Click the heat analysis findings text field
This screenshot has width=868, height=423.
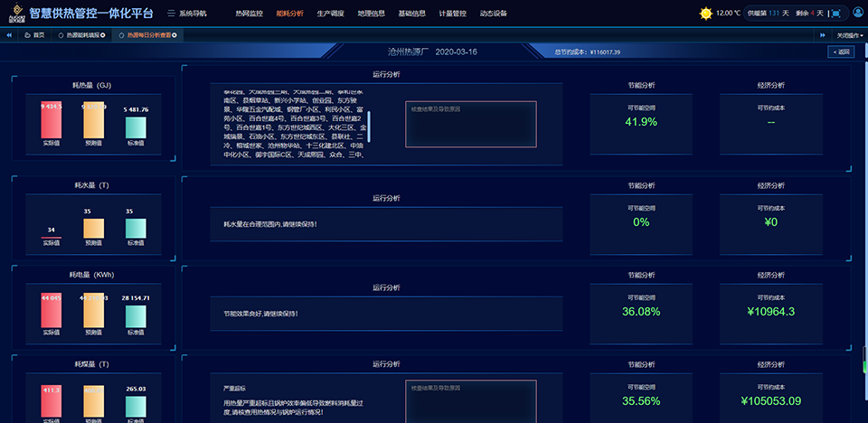click(x=470, y=124)
